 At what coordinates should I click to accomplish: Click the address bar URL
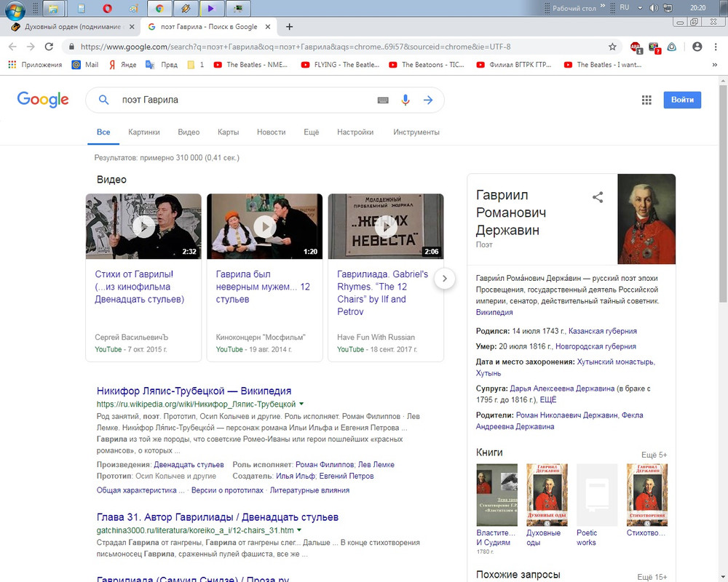[296, 47]
